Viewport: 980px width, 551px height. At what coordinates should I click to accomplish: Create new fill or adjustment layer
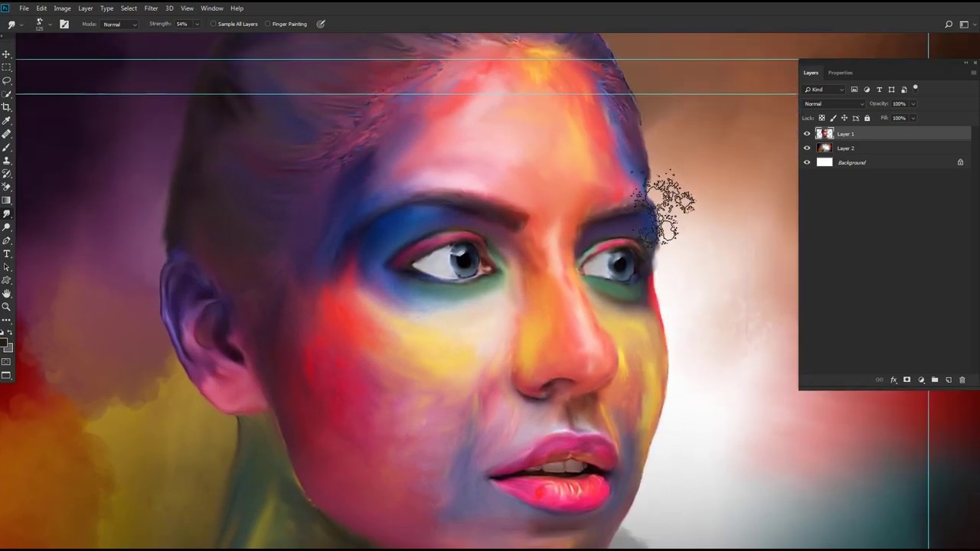point(921,380)
